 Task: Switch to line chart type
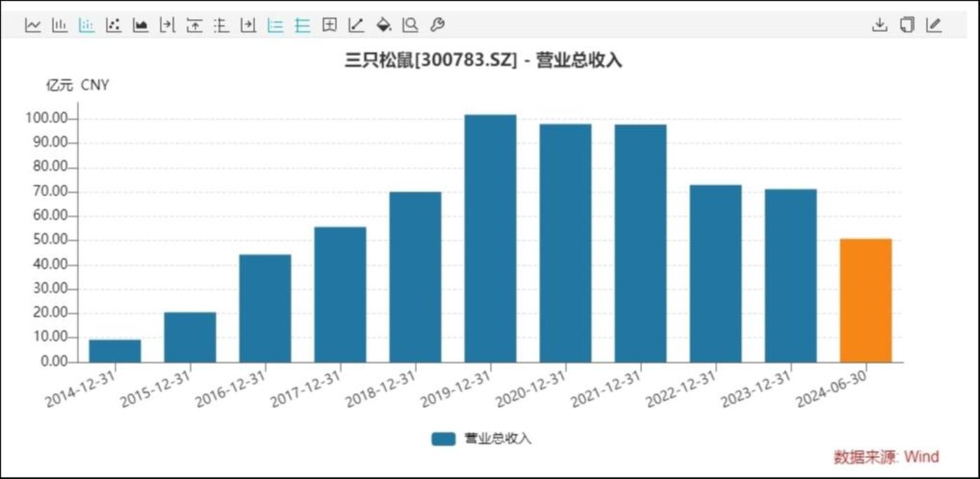(33, 25)
